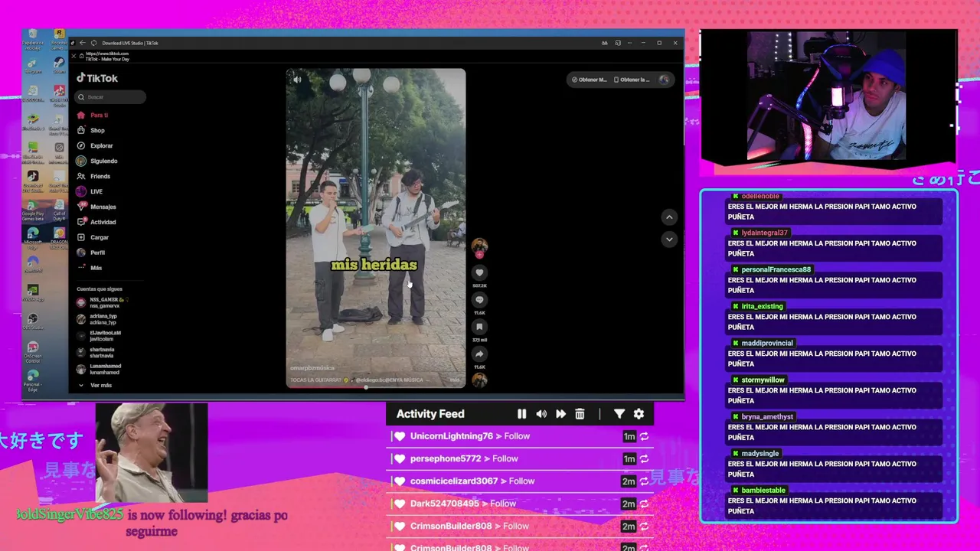980x551 pixels.
Task: Open the OBS Studio desktop icon
Action: click(32, 321)
